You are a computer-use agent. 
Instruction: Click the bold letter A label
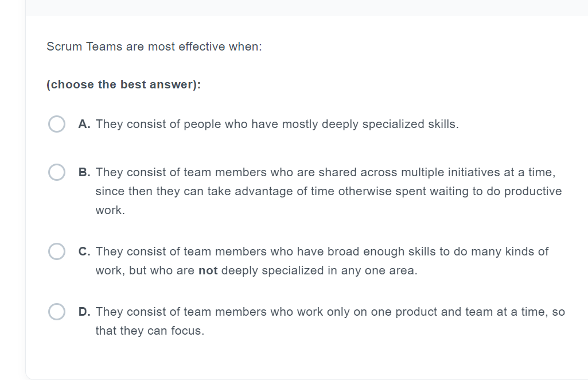tap(84, 123)
